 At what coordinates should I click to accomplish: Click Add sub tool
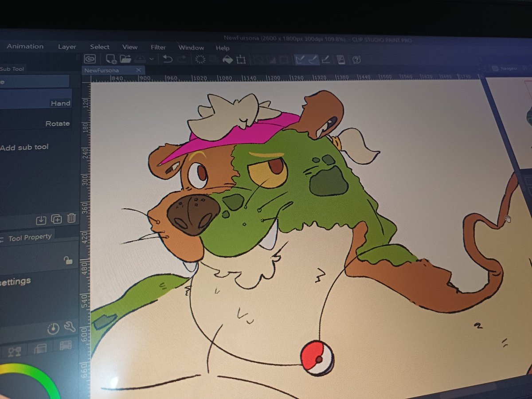click(24, 147)
